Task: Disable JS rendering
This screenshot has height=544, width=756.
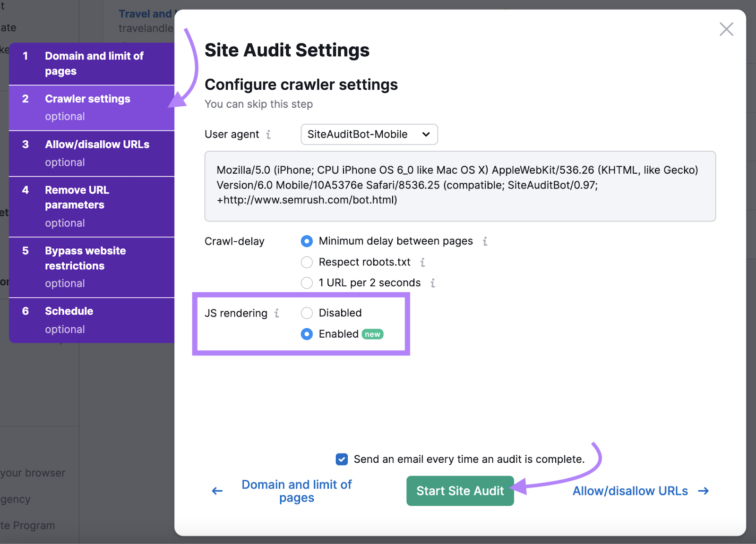Action: pyautogui.click(x=307, y=313)
